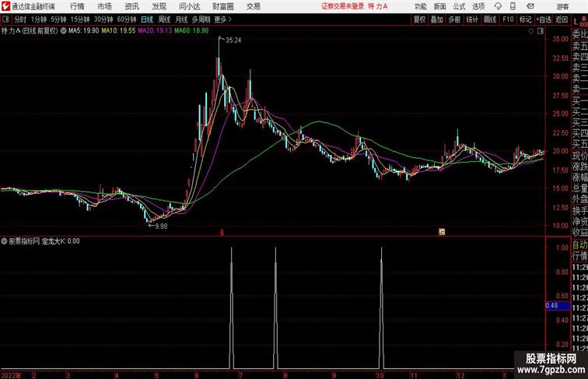Switch to 1分钟 period tab
Image resolution: width=588 pixels, height=379 pixels.
point(39,19)
